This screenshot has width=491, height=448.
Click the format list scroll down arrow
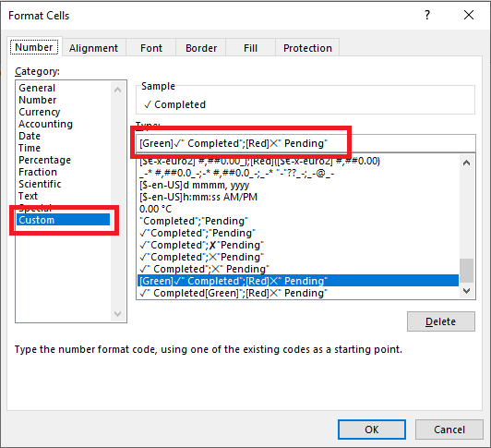[x=466, y=291]
